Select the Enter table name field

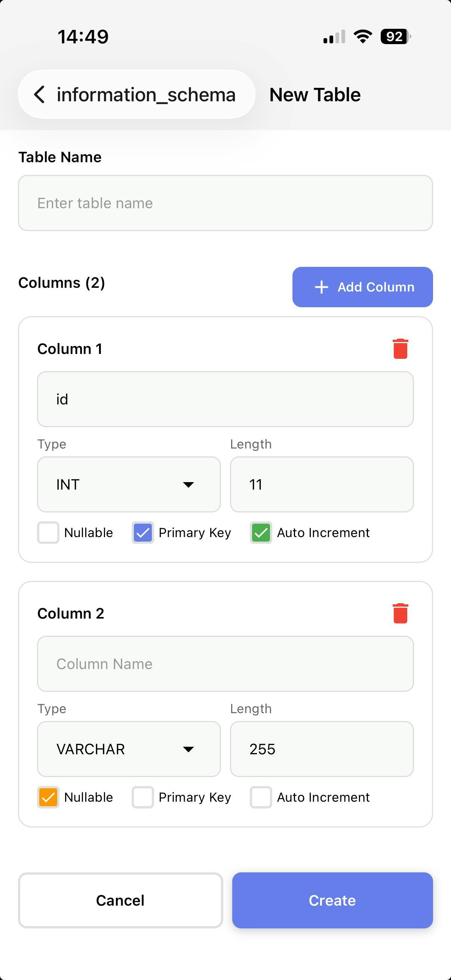pyautogui.click(x=225, y=203)
